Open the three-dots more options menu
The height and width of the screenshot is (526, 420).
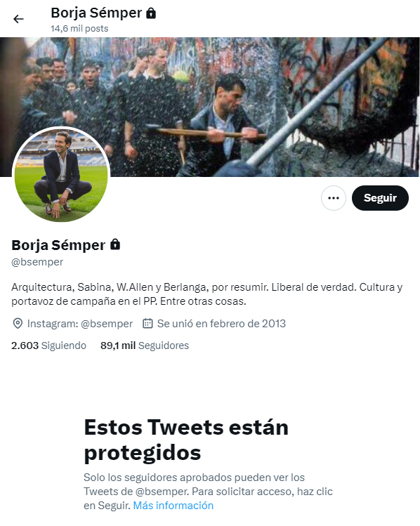pos(333,198)
